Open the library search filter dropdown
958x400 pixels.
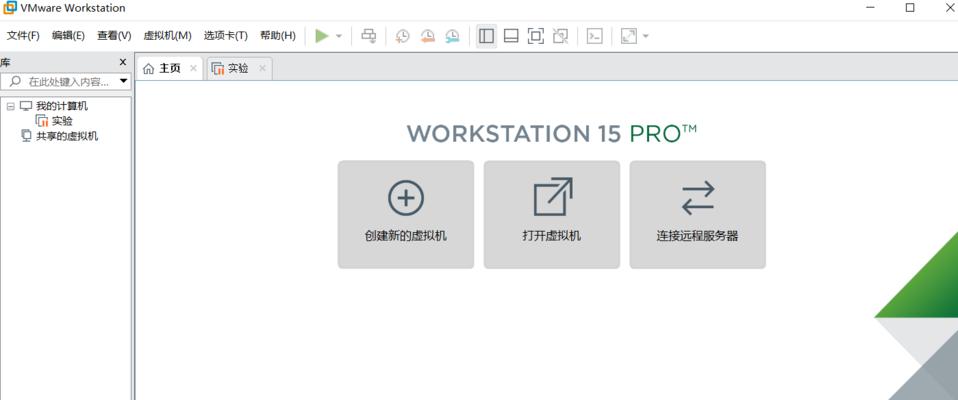[123, 81]
